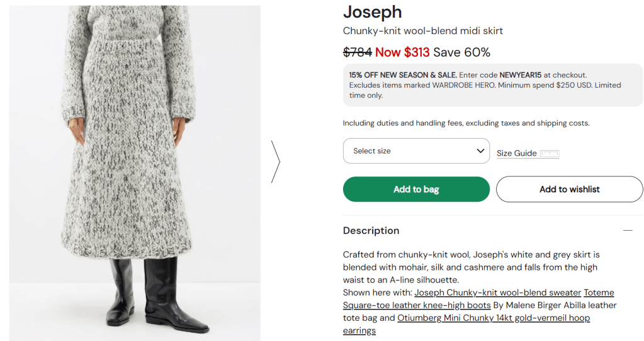644x341 pixels.
Task: Click the Description section heading
Action: tap(371, 231)
